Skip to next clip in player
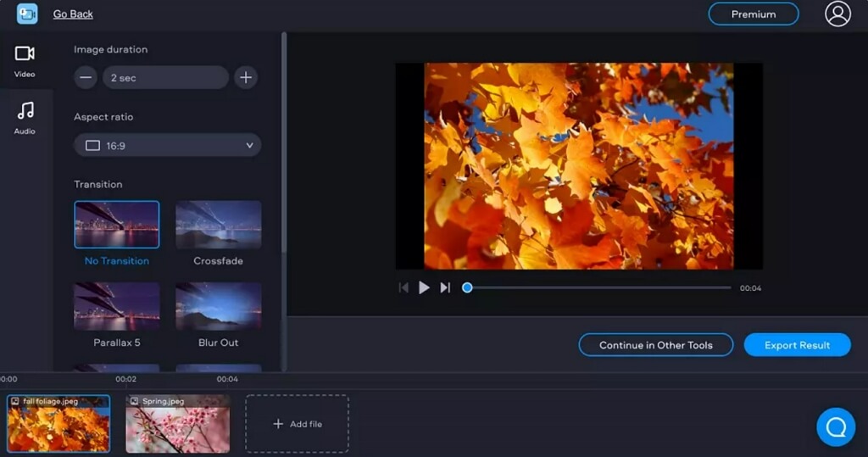868x457 pixels. point(445,288)
